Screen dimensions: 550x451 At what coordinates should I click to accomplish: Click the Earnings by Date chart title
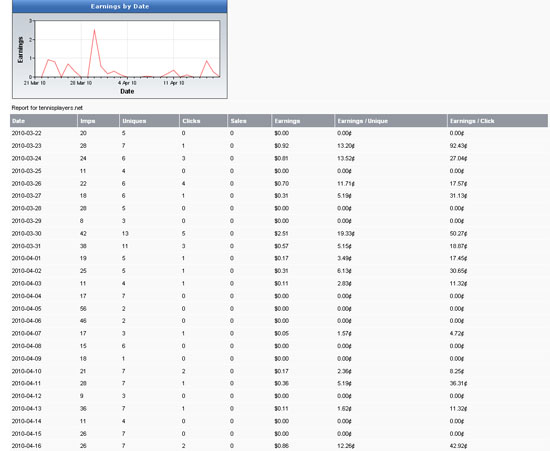click(120, 6)
